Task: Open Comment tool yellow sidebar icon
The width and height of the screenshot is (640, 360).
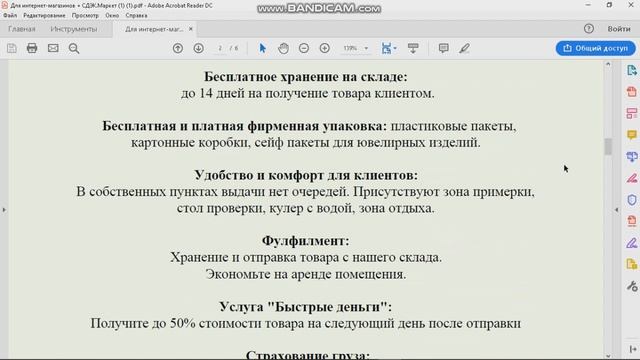Action: tap(632, 135)
